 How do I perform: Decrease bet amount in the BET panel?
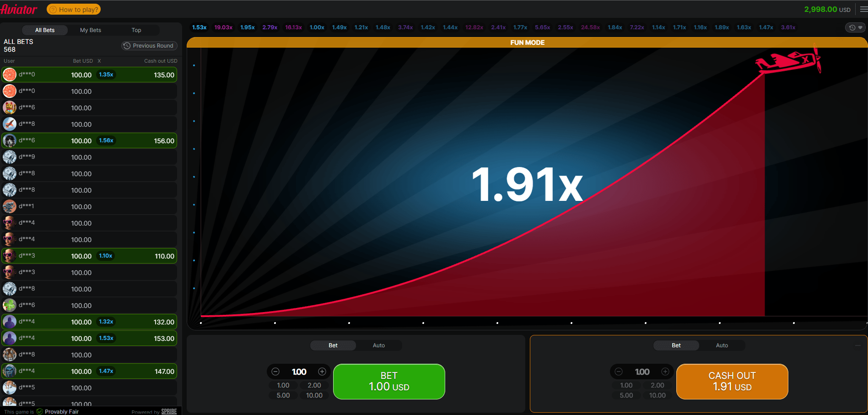pos(275,372)
